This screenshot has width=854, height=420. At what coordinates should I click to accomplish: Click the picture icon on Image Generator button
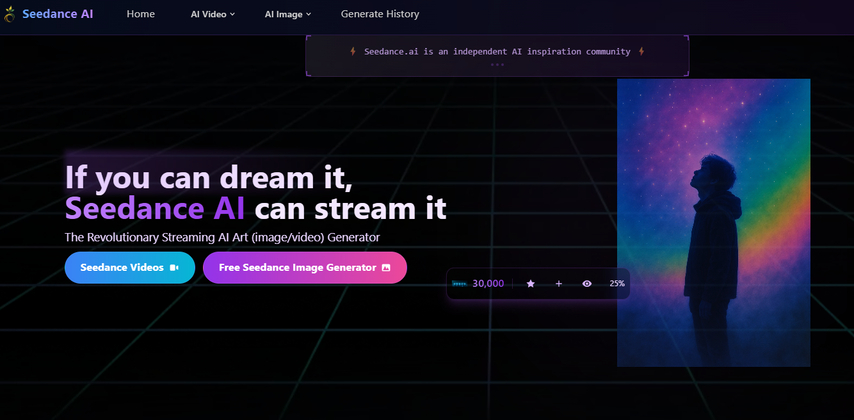coord(386,268)
